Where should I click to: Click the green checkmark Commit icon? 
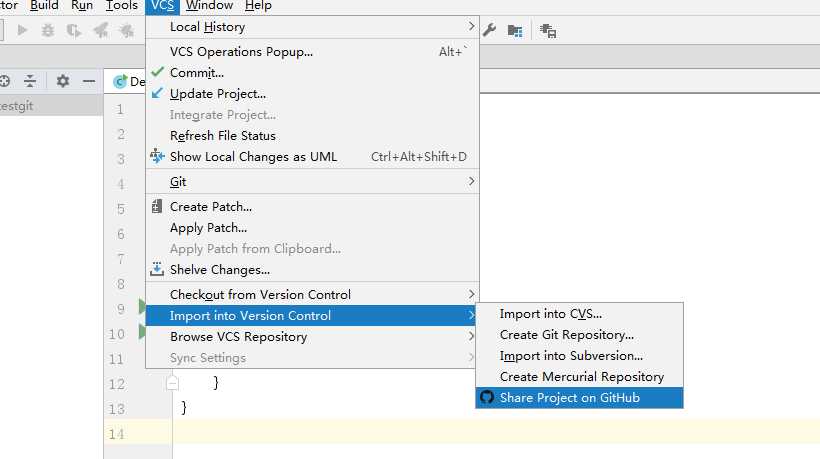pyautogui.click(x=157, y=72)
